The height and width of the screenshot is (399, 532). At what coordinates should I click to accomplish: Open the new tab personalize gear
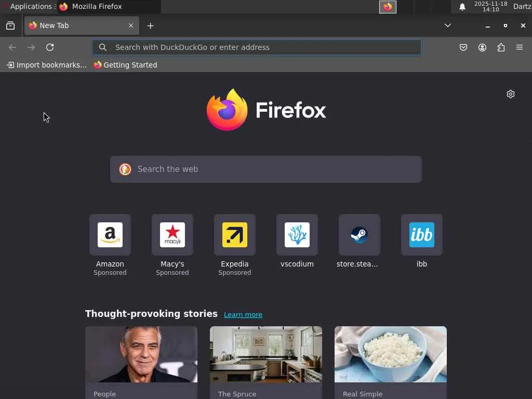pos(511,94)
